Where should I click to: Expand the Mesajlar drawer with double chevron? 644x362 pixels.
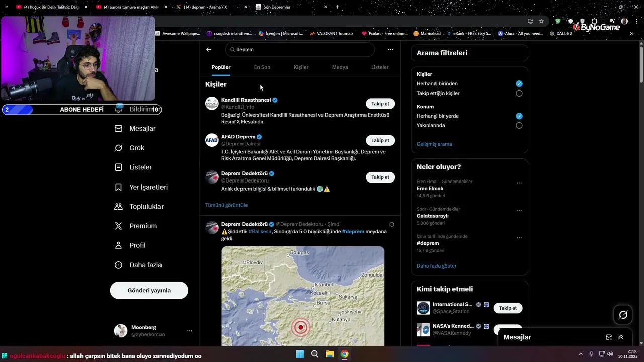pos(621,337)
